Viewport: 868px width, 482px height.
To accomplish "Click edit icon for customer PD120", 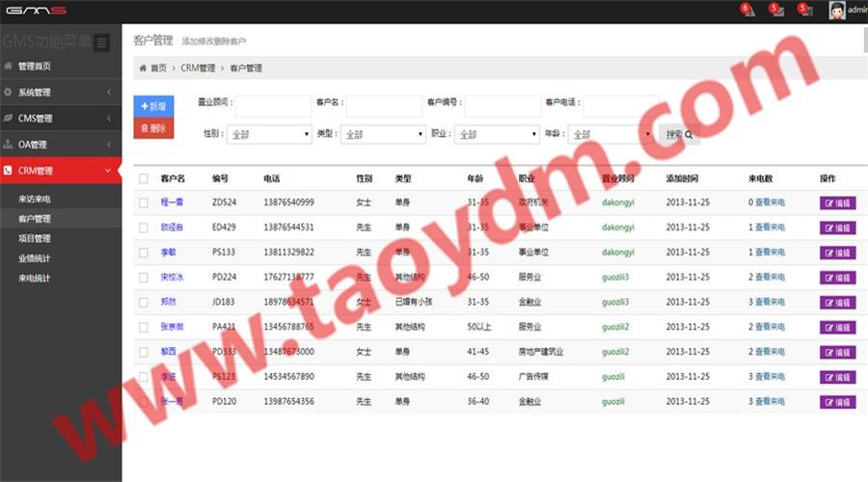I will click(828, 402).
